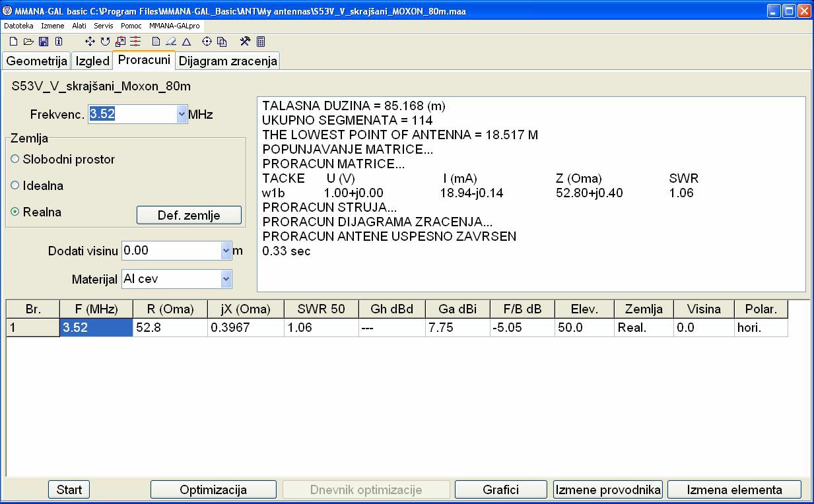
Task: Switch to the Dijagram zracenja tab
Action: 228,61
